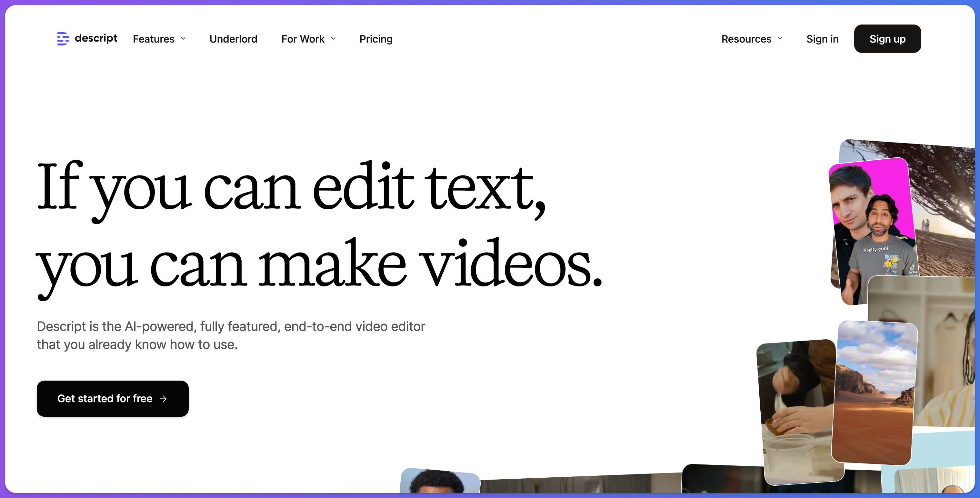Select Underlord in the navigation
980x498 pixels.
(x=233, y=39)
